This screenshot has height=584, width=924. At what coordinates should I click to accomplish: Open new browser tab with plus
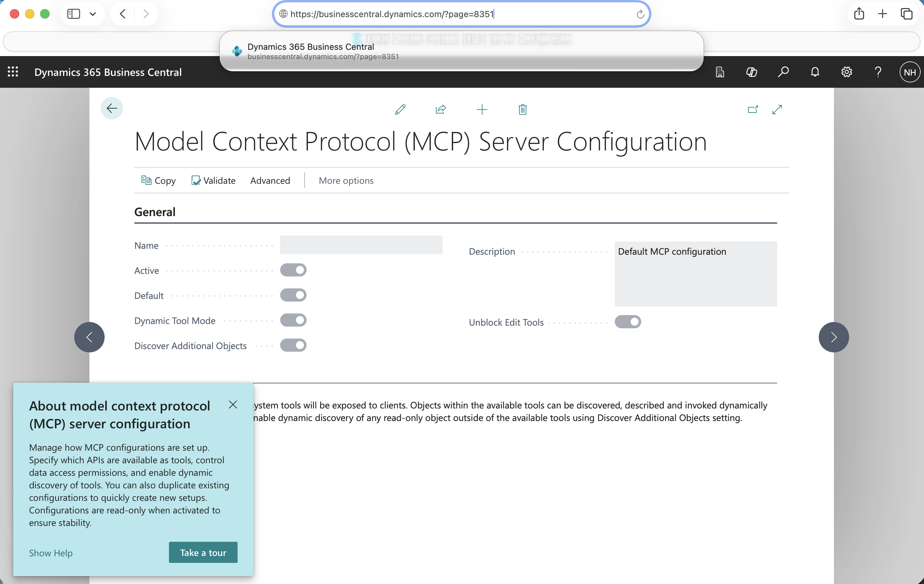point(882,14)
